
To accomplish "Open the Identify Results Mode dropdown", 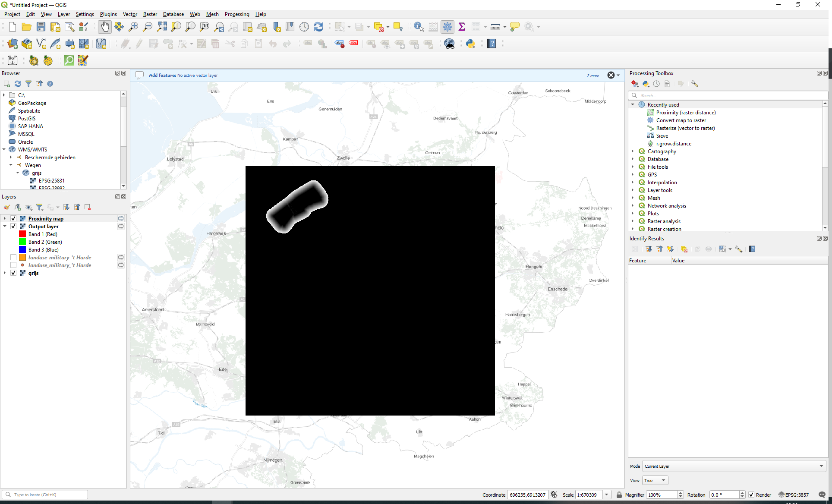I will (733, 466).
